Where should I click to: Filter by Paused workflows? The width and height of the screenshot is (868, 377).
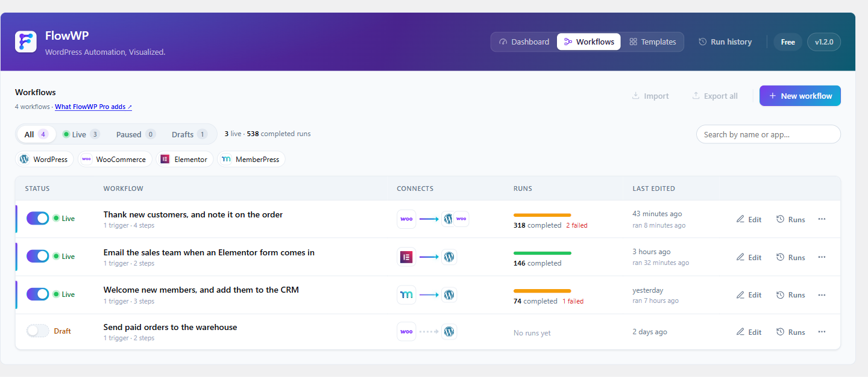(136, 134)
